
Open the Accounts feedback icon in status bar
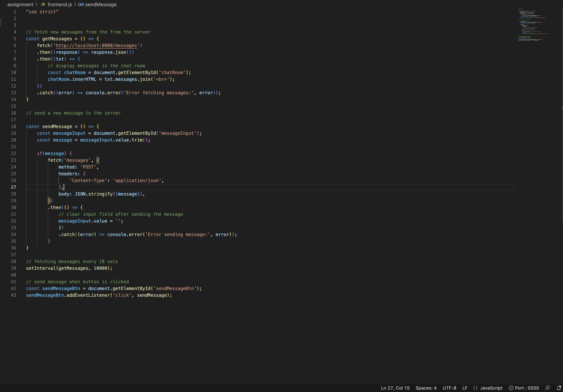tap(548, 388)
